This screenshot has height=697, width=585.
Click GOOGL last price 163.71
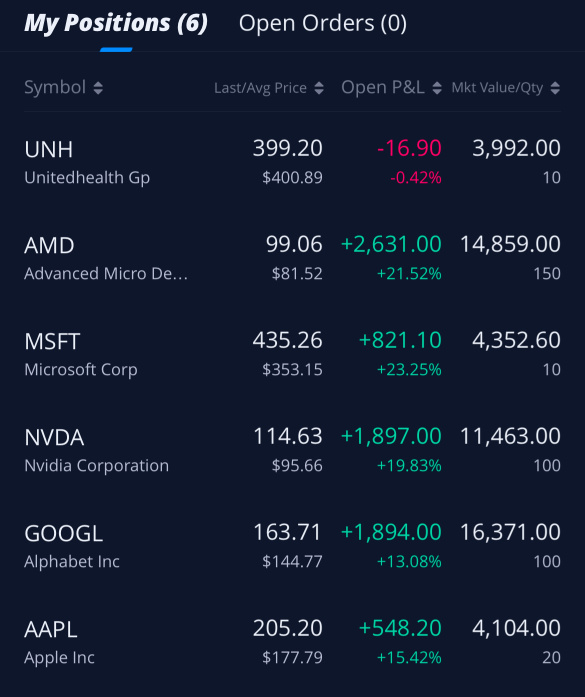[287, 532]
